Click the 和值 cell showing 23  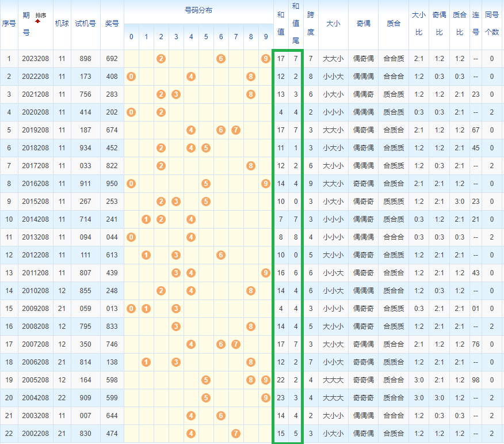(x=280, y=397)
